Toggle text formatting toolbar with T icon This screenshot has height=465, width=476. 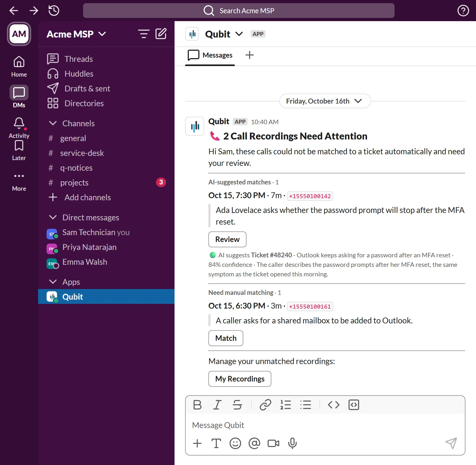[x=216, y=443]
